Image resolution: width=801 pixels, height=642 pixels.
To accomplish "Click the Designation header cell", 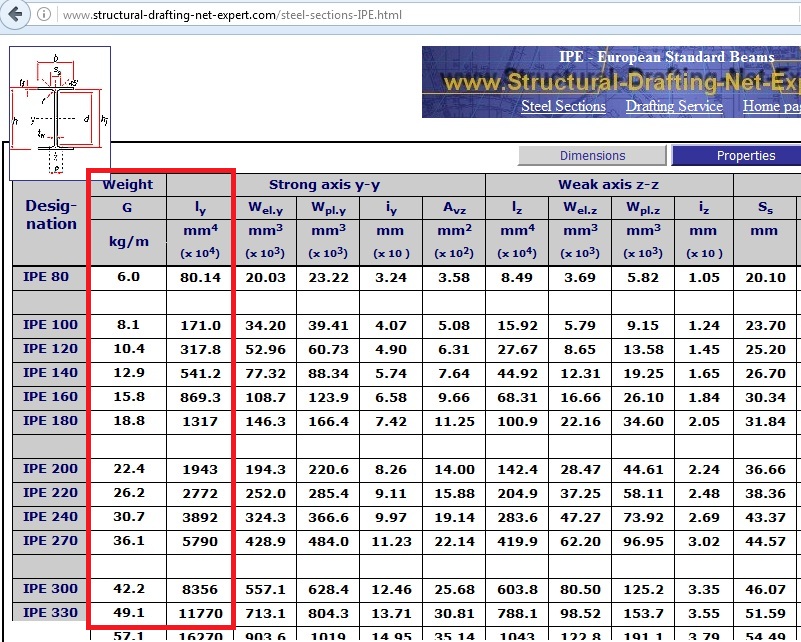I will pyautogui.click(x=50, y=217).
